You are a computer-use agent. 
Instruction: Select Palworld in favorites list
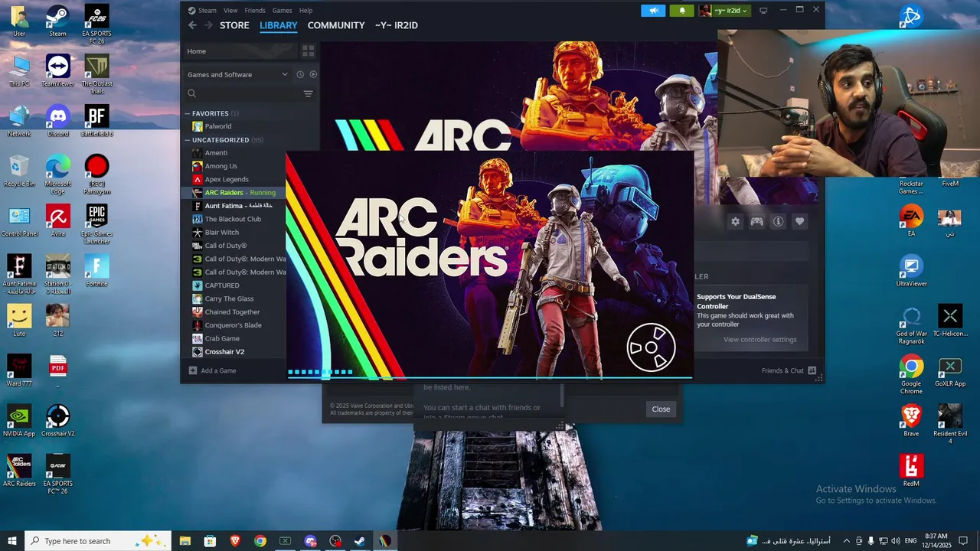tap(218, 126)
